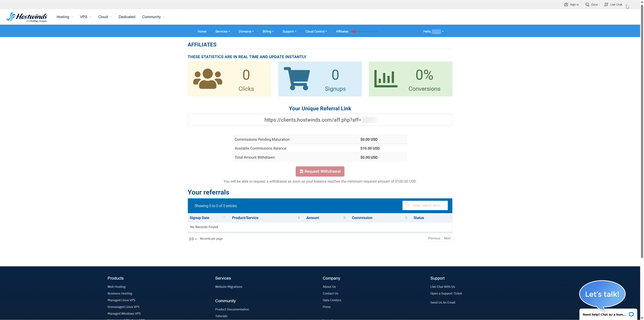The image size is (644, 320).
Task: Click the No Records Found row
Action: pos(320,227)
